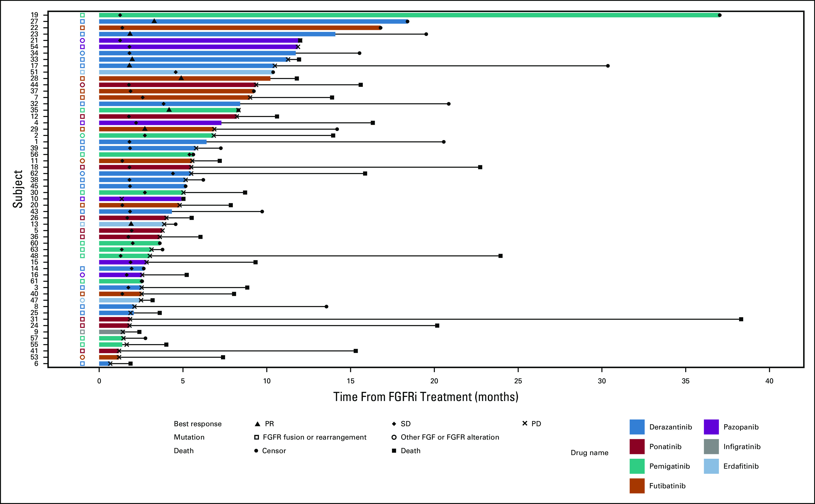This screenshot has height=504, width=815.
Task: Select the death square ending subject 18's line
Action: coord(480,167)
